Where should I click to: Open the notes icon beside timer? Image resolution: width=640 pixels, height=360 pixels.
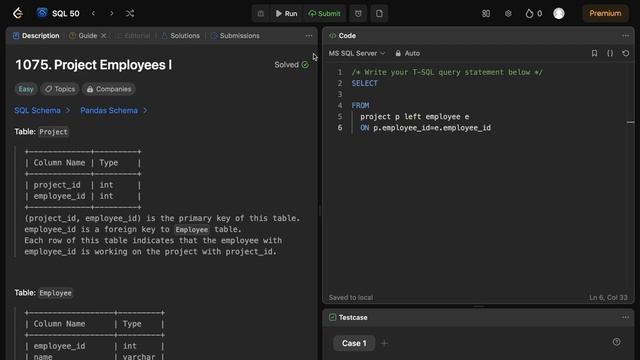click(x=379, y=13)
